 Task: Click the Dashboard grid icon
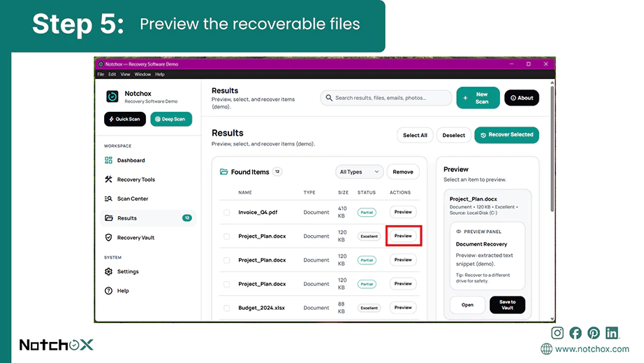pos(108,160)
